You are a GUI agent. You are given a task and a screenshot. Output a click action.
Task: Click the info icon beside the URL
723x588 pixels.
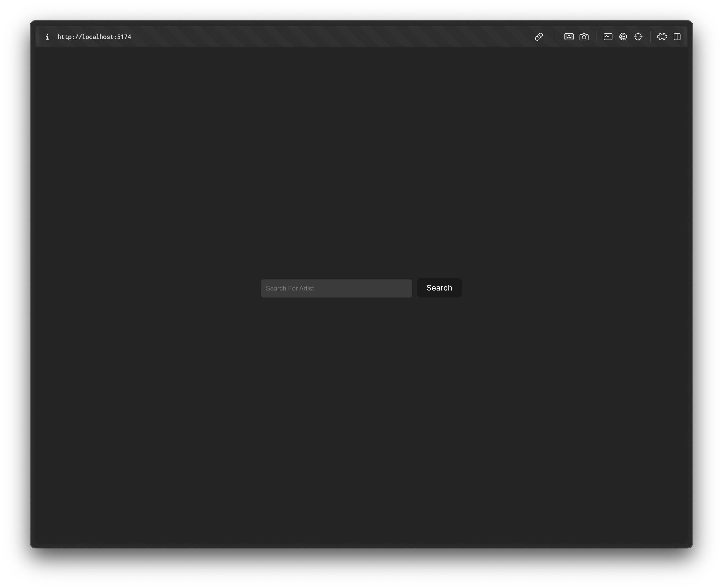coord(47,37)
